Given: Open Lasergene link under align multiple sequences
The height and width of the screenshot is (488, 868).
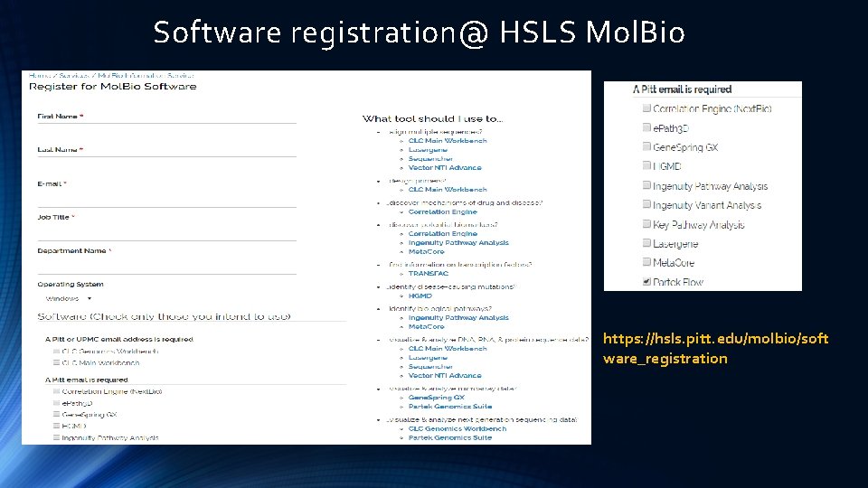Looking at the screenshot, I should pos(428,149).
